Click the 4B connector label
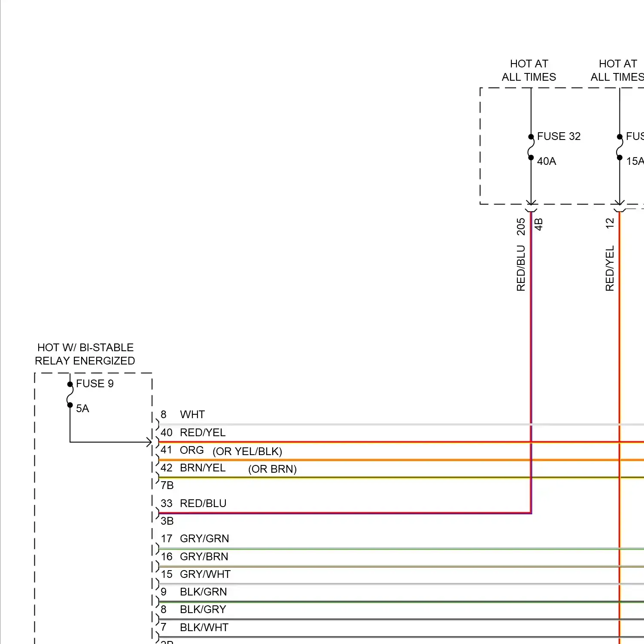Viewport: 644px width, 644px height. pyautogui.click(x=538, y=224)
